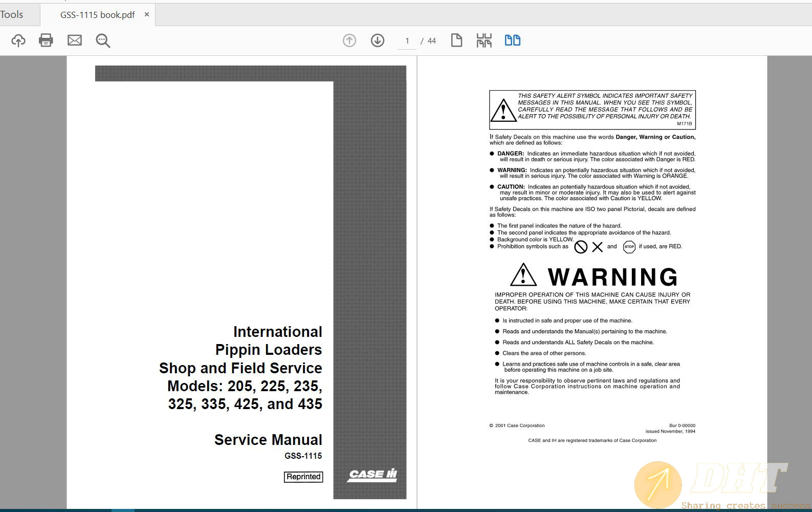
Task: Open the find text magnifier tool
Action: point(103,40)
